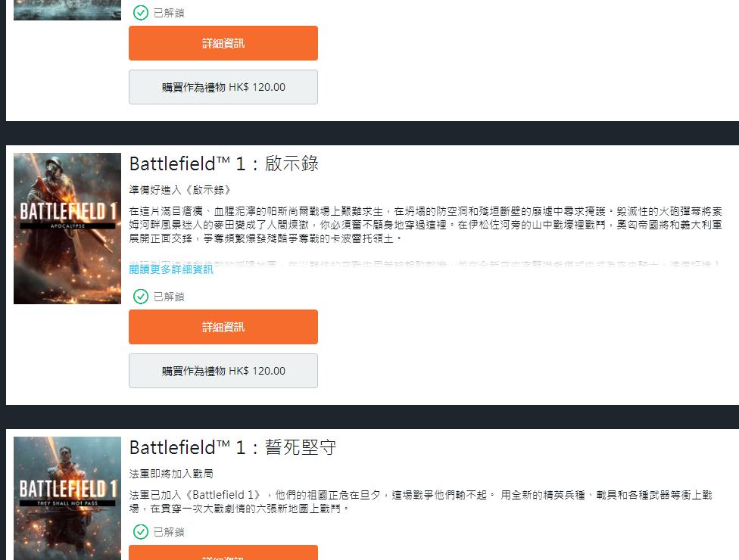Click the 啟示錄 description paragraph text
This screenshot has height=560, width=739.
point(426,225)
